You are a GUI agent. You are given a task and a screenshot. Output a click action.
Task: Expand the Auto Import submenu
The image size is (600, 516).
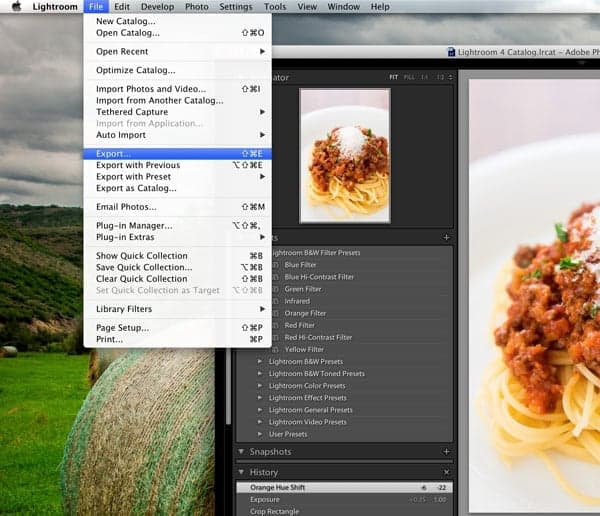tap(178, 135)
